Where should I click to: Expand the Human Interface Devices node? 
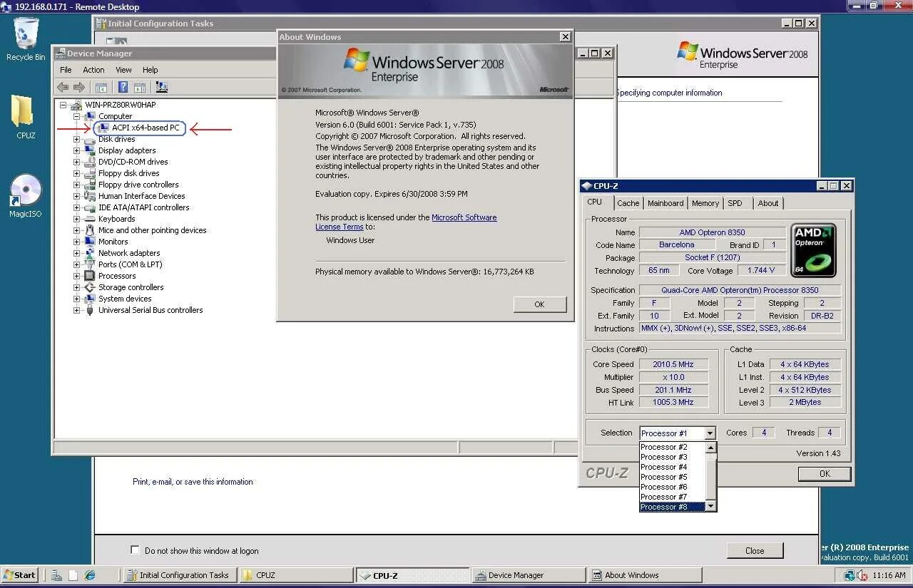point(76,196)
